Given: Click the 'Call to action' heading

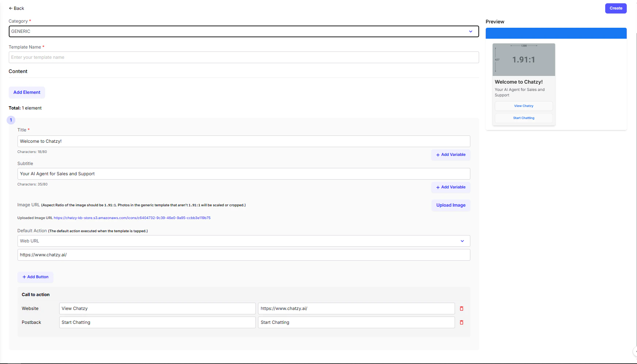Looking at the screenshot, I should click(x=35, y=295).
